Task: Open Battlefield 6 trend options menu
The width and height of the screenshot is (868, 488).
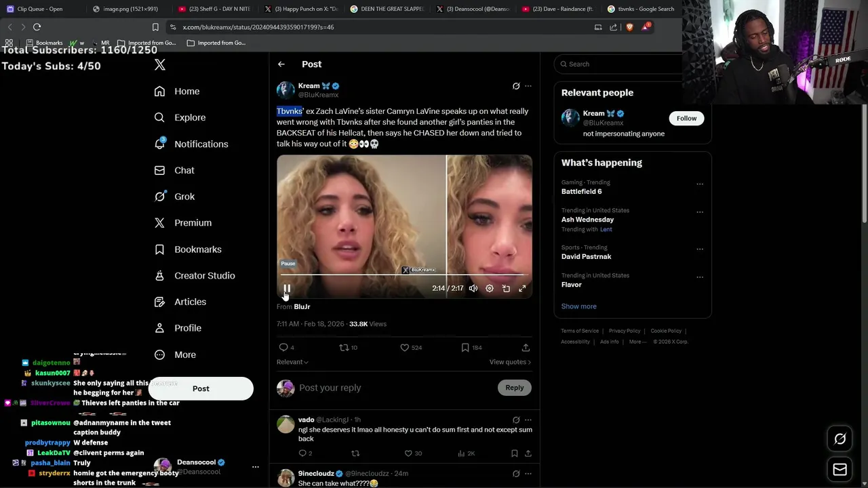Action: [x=700, y=184]
